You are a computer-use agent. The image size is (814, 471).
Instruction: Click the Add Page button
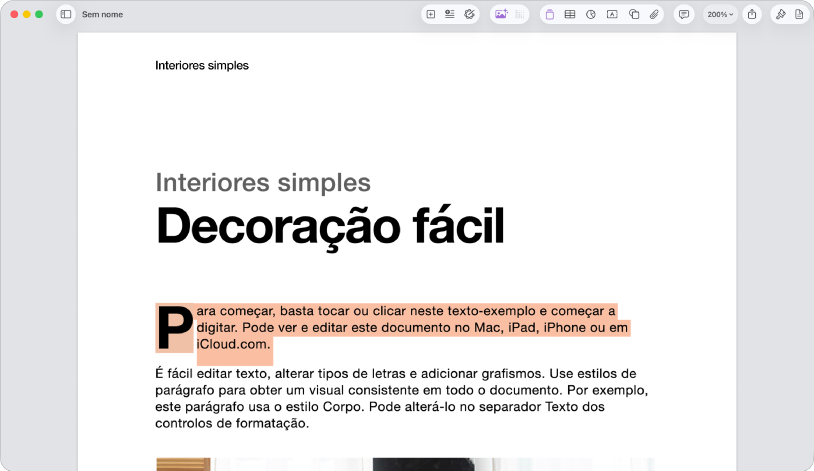point(431,15)
